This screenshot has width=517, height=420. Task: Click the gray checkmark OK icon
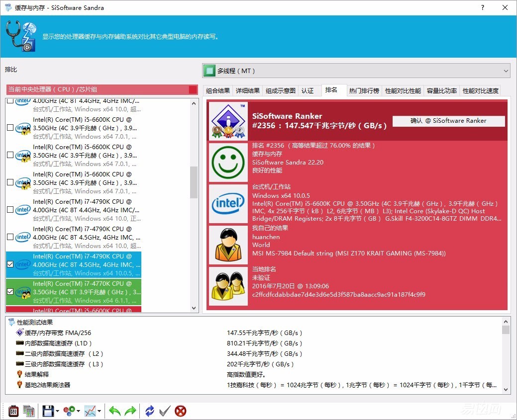[165, 411]
